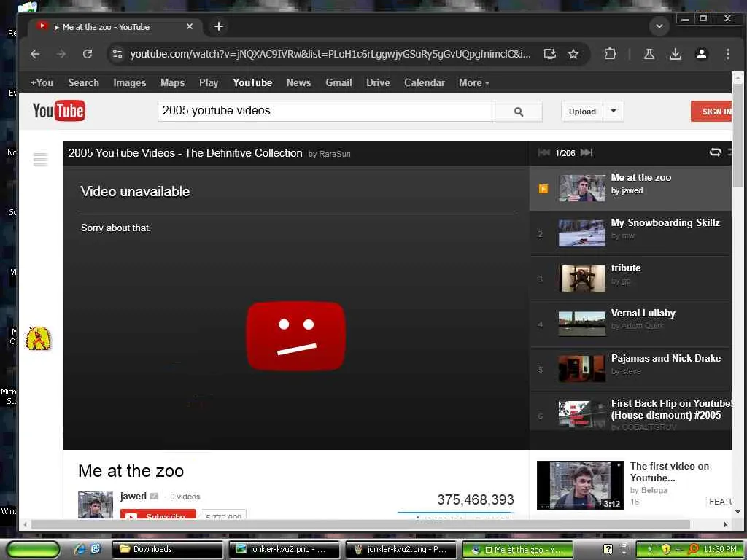Open Maps in the Google bar
The width and height of the screenshot is (747, 560).
[x=172, y=83]
